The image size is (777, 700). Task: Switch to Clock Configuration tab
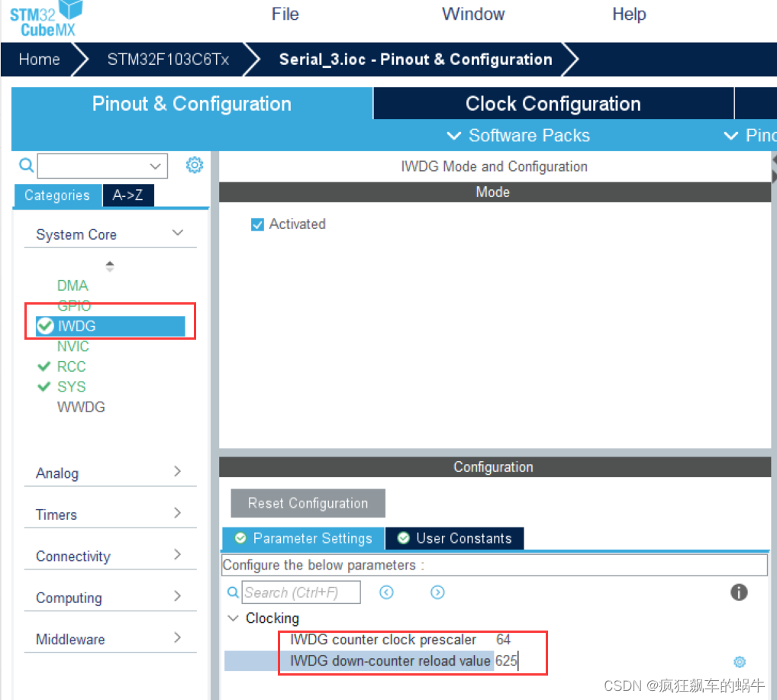(553, 104)
